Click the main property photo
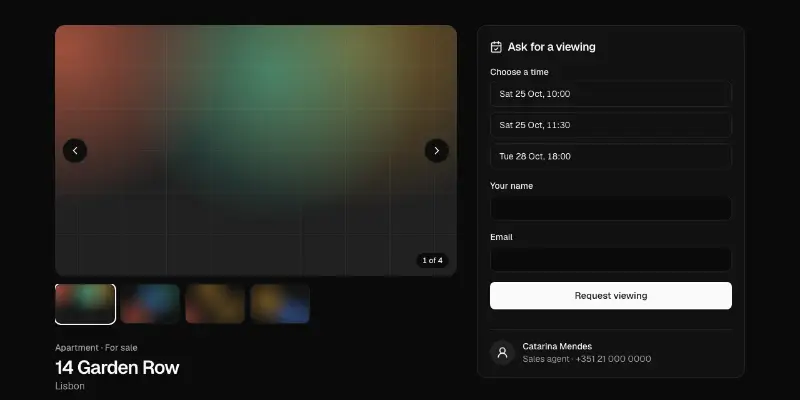 pos(256,151)
